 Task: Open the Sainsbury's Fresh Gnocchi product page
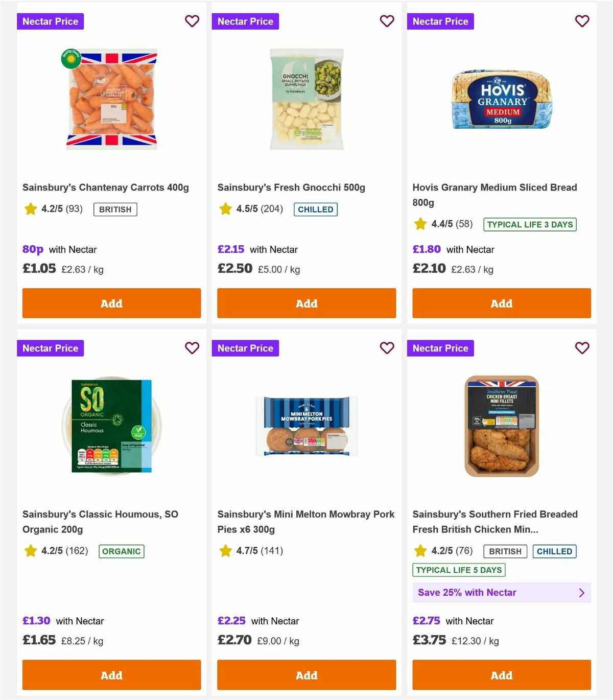tap(291, 188)
